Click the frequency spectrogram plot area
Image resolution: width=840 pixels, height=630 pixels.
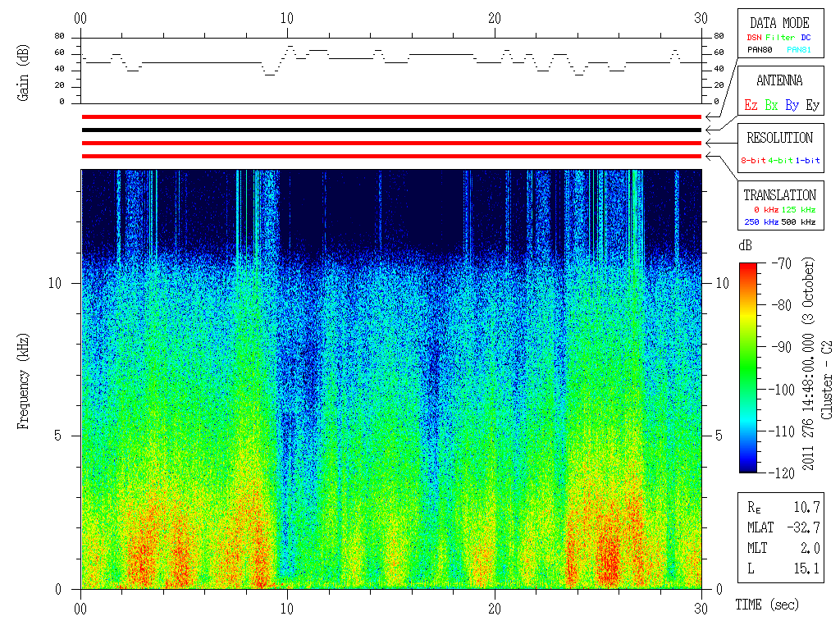click(x=391, y=379)
